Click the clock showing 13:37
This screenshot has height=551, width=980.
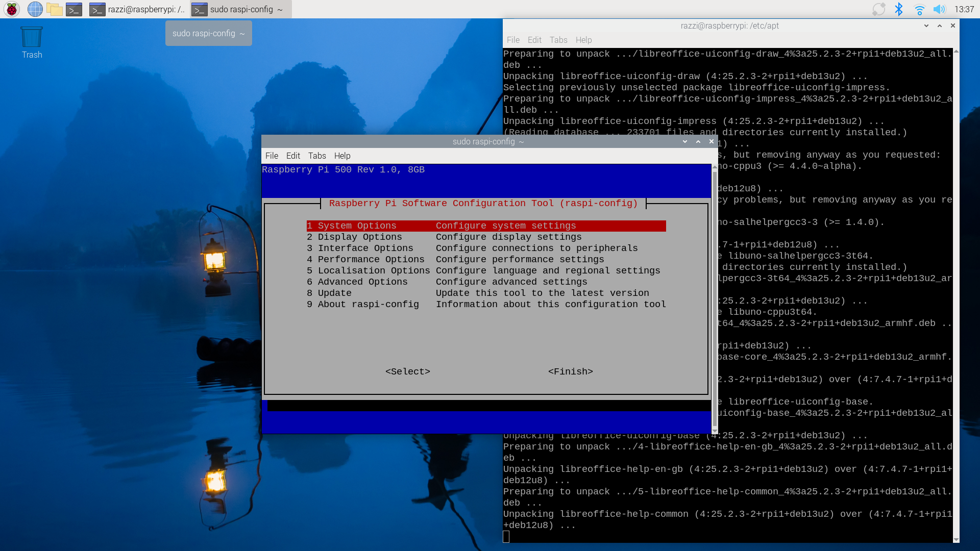[964, 9]
